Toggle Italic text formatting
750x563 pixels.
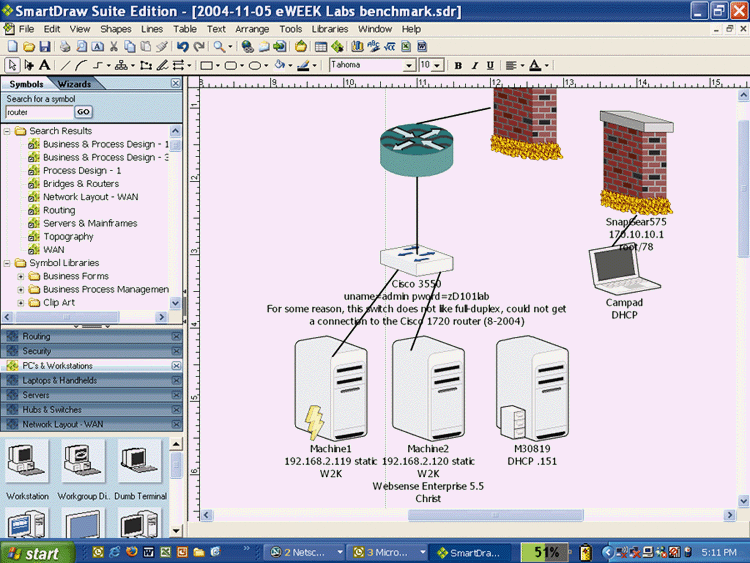[474, 65]
